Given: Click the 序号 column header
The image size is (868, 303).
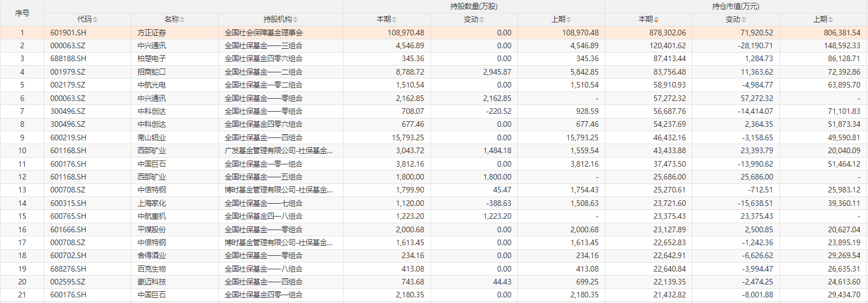Looking at the screenshot, I should 22,13.
